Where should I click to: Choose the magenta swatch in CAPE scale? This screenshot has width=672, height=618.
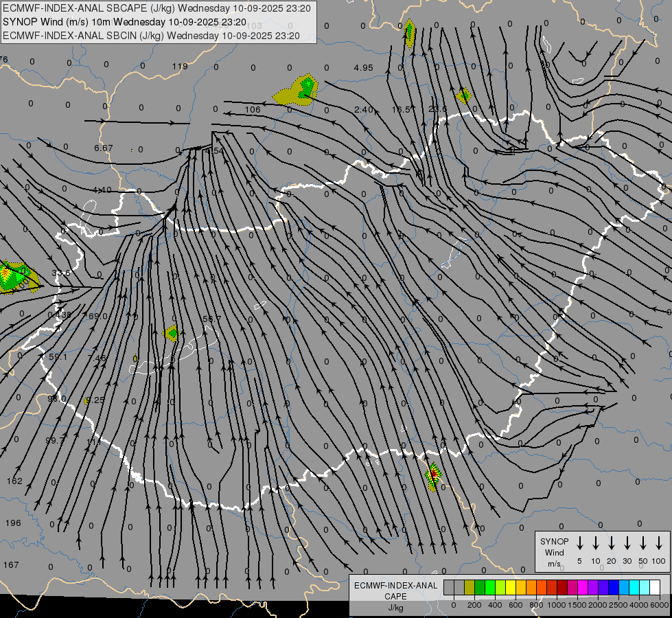pyautogui.click(x=583, y=588)
